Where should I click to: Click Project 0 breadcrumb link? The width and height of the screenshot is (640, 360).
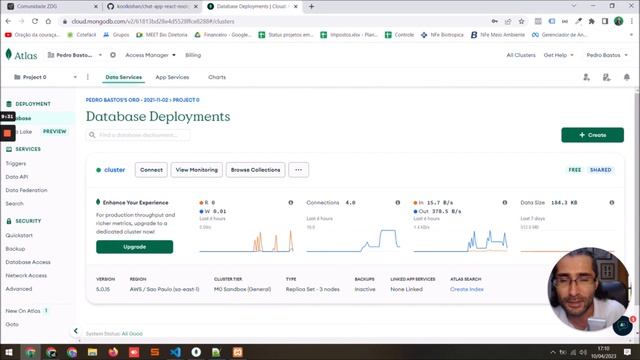186,100
